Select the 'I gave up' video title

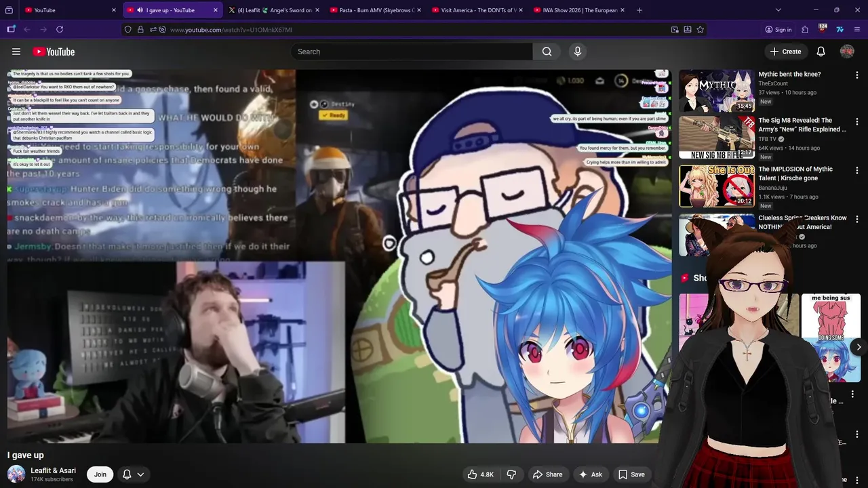(x=25, y=455)
